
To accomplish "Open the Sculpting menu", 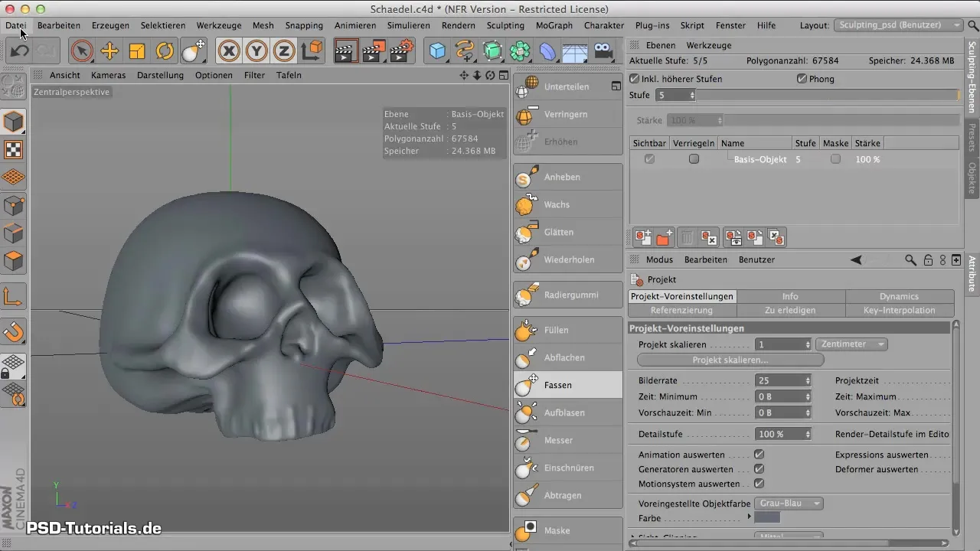I will 505,25.
